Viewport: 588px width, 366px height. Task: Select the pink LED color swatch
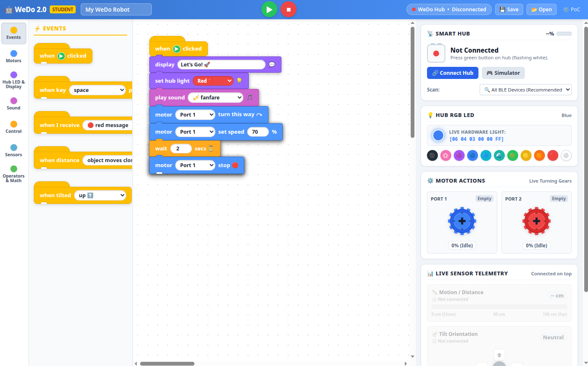tap(446, 155)
